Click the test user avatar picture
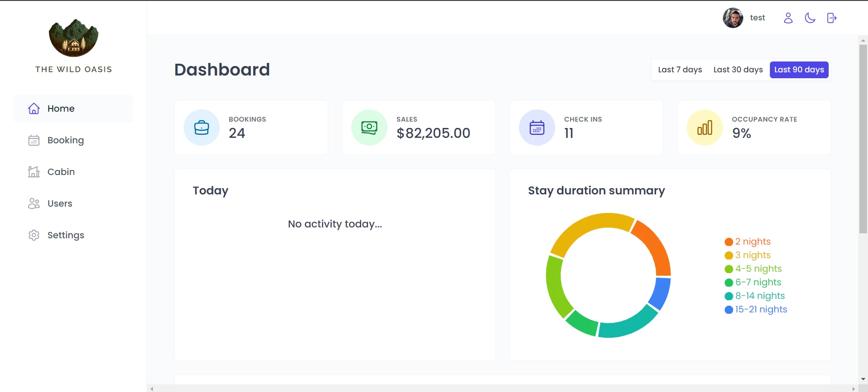 tap(733, 18)
